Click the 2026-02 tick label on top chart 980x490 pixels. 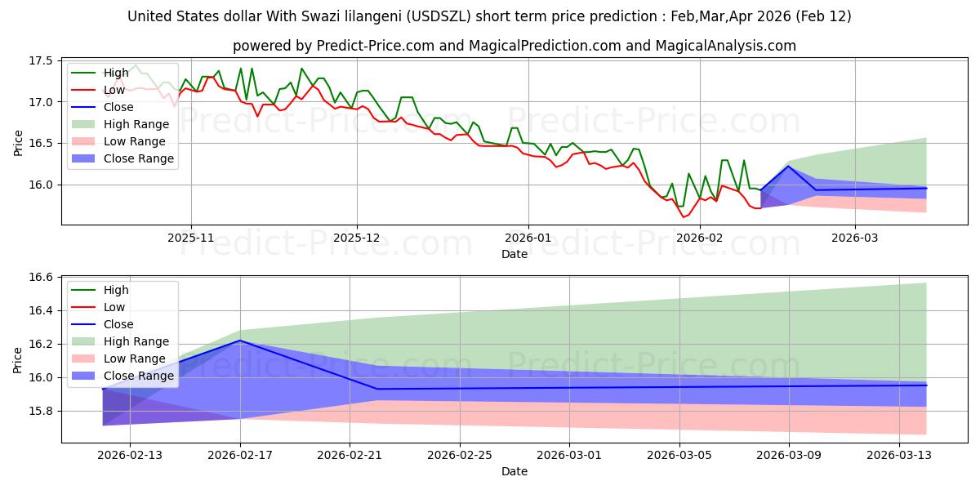(x=702, y=238)
